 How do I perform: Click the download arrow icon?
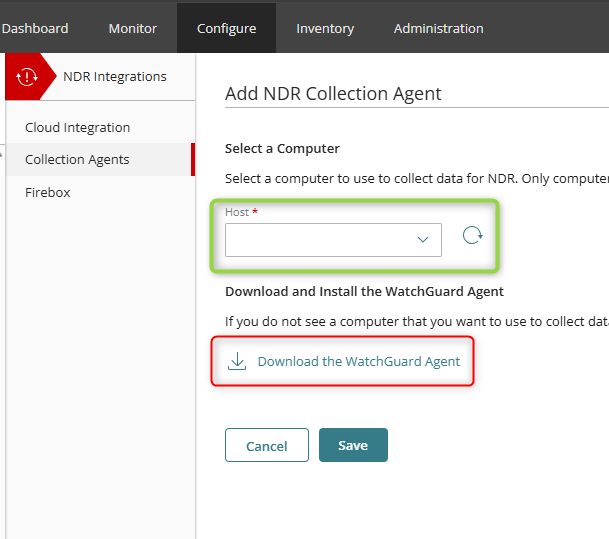[237, 361]
